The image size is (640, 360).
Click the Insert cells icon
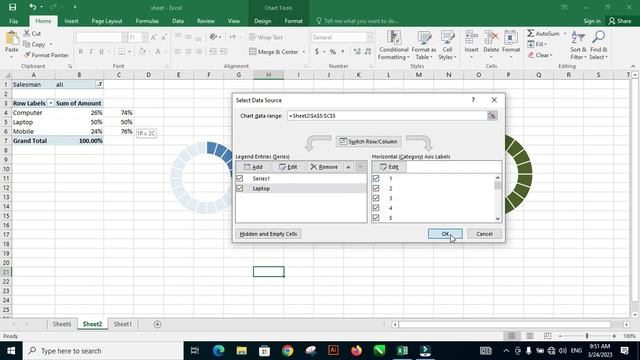pos(471,38)
